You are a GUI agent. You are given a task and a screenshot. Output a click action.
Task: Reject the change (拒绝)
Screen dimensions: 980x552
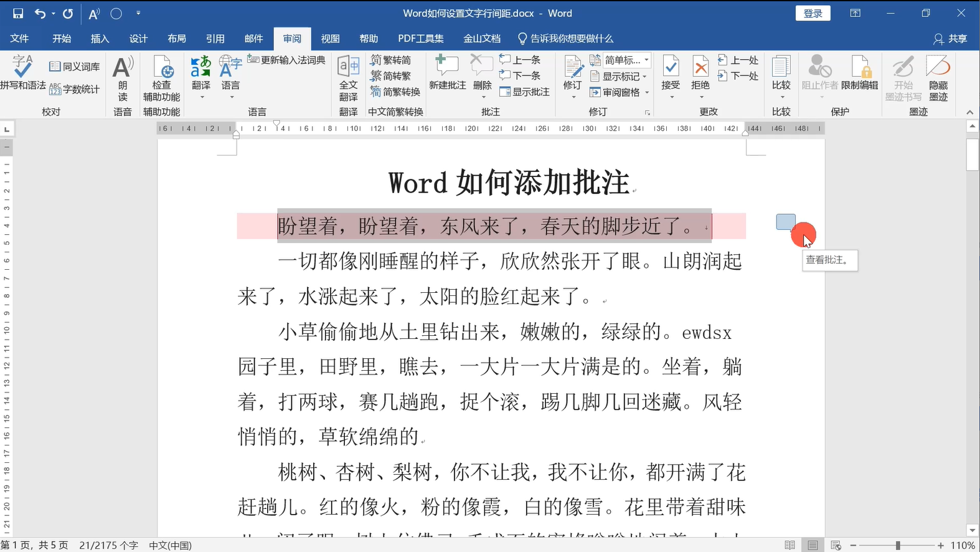[x=700, y=77]
